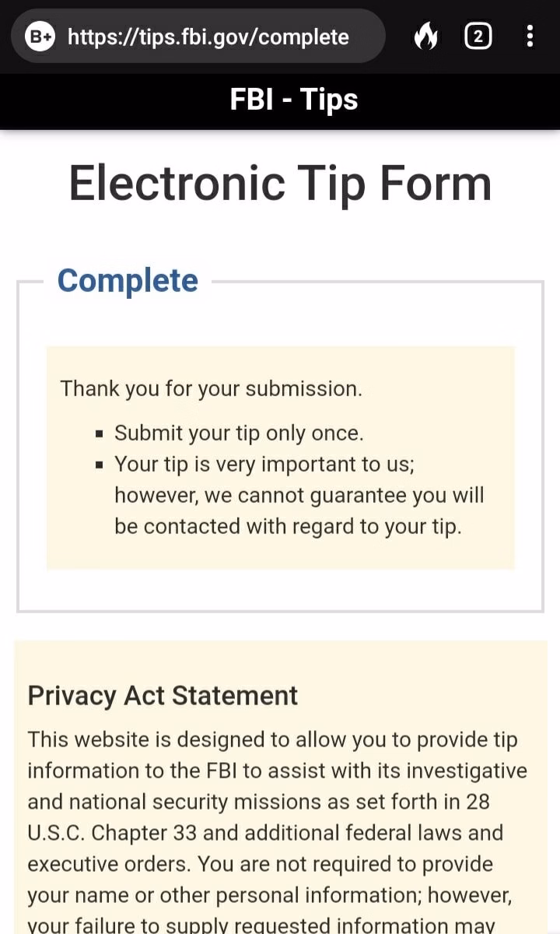Tap the blue Complete section heading
The image size is (560, 934).
pyautogui.click(x=128, y=280)
